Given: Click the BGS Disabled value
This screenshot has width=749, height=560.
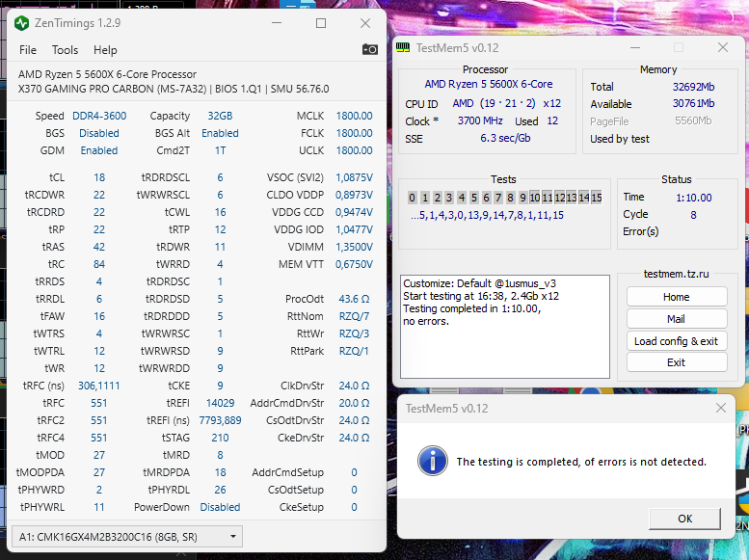Looking at the screenshot, I should point(99,133).
